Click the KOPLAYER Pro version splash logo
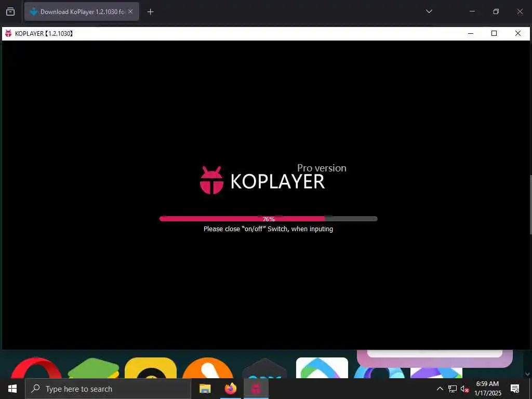The width and height of the screenshot is (532, 399). 273,179
